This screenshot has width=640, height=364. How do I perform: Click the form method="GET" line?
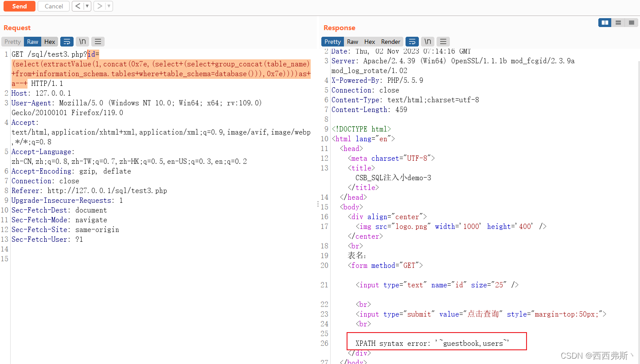coord(386,265)
